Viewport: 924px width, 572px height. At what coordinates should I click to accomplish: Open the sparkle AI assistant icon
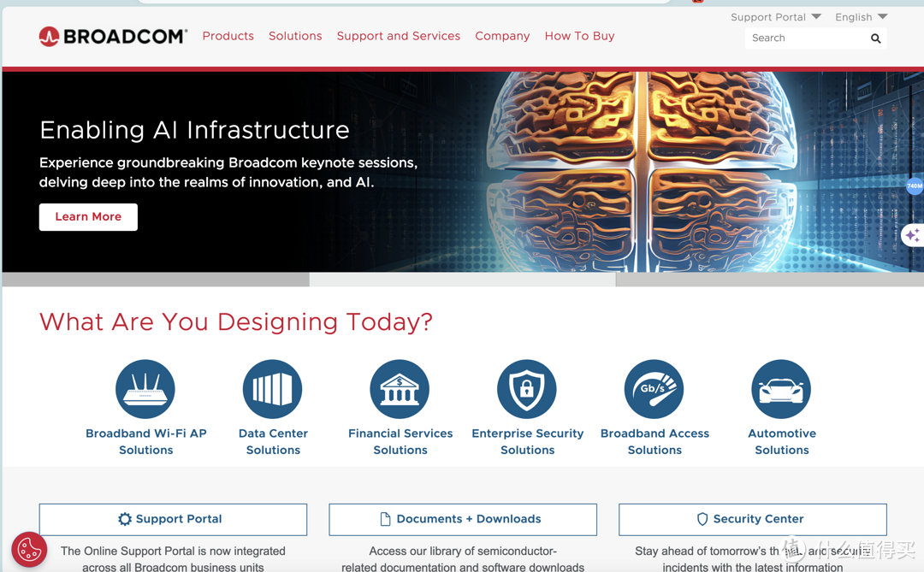(913, 236)
